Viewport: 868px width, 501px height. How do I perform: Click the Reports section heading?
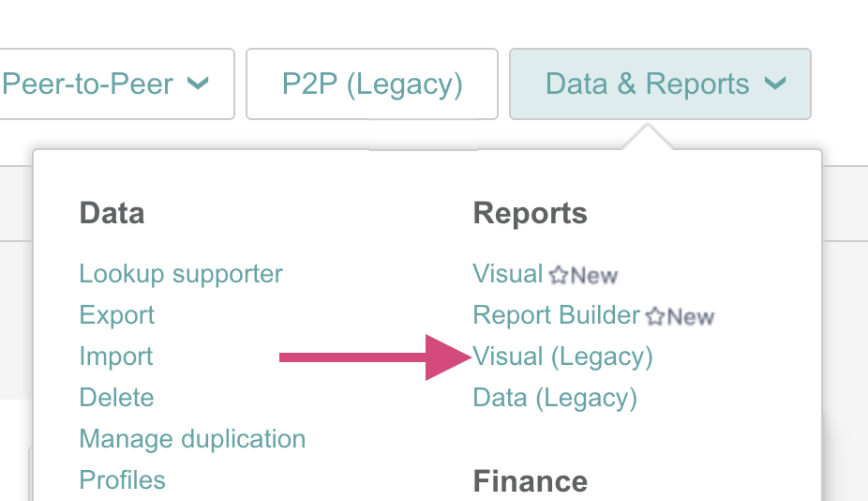coord(530,213)
